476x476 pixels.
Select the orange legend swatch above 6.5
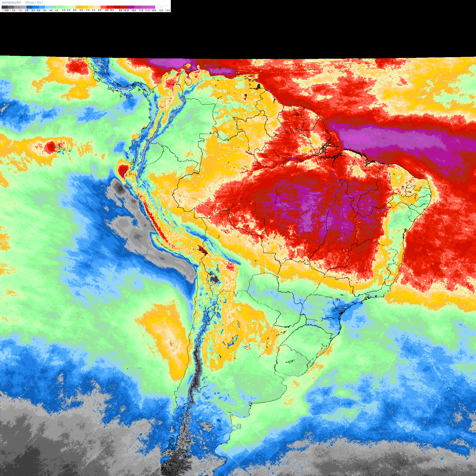(x=79, y=7)
